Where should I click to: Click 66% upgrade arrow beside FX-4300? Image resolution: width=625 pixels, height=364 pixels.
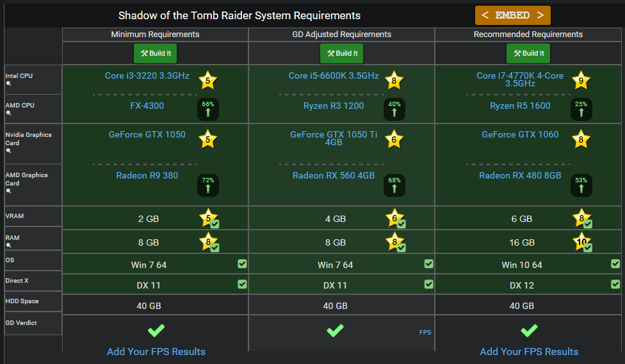208,109
